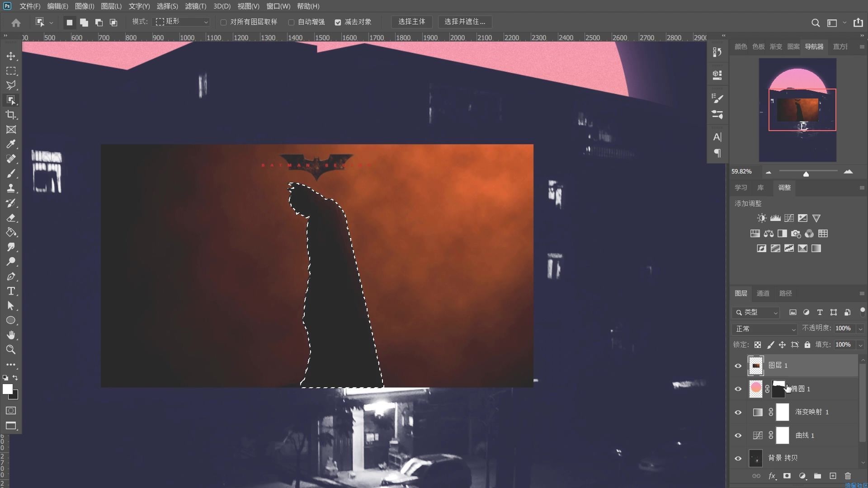Click the Home button
868x488 pixels.
click(x=16, y=23)
